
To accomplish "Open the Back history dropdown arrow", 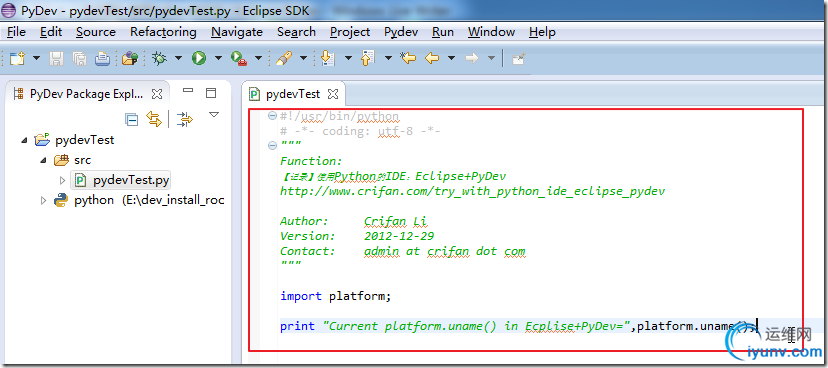I will (x=451, y=59).
